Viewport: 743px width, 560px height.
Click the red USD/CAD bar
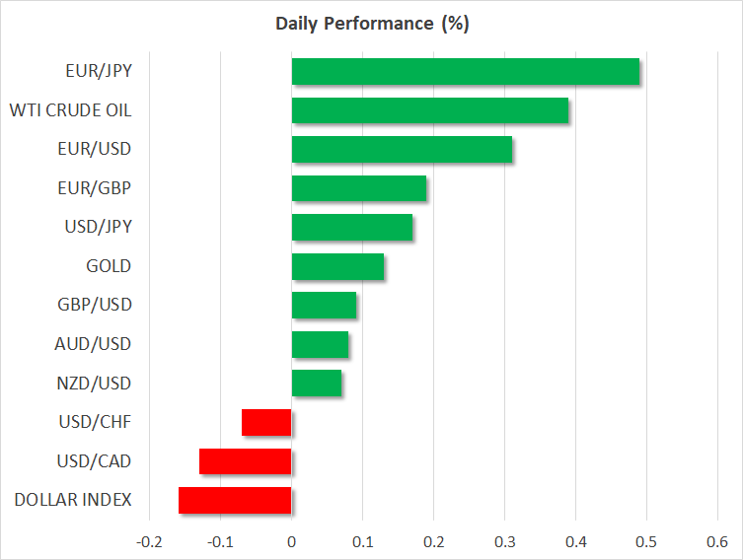tap(245, 461)
